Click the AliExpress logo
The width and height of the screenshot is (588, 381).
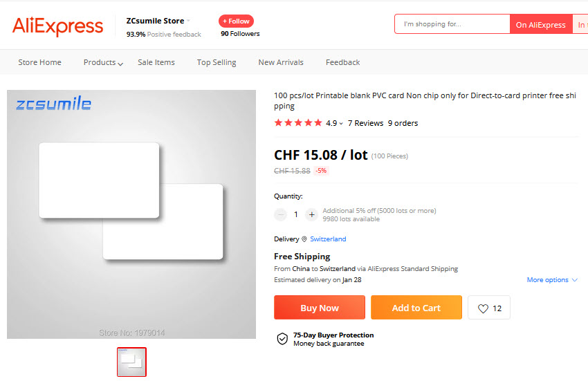58,26
